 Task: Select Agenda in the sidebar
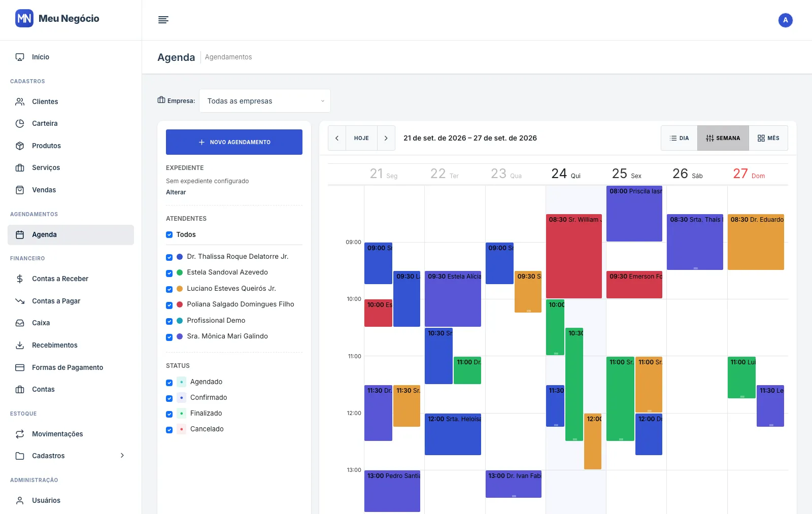(71, 234)
